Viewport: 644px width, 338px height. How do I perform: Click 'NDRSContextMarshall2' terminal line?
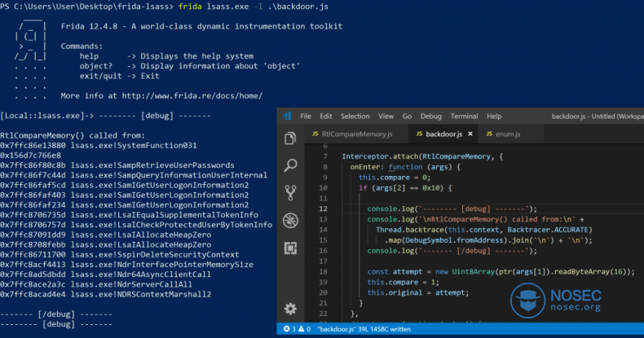click(105, 294)
